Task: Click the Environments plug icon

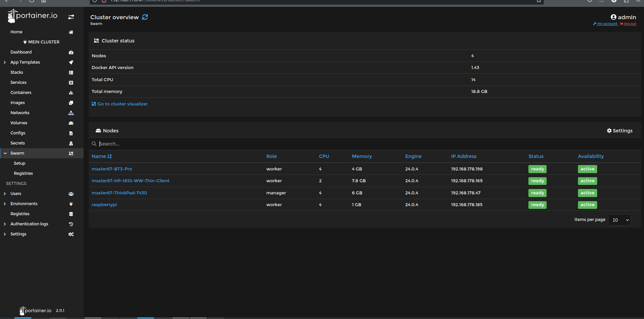Action: pos(71,204)
